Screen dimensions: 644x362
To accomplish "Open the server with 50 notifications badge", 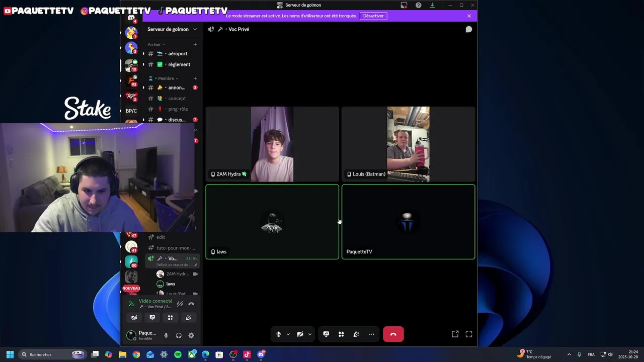I will click(131, 261).
